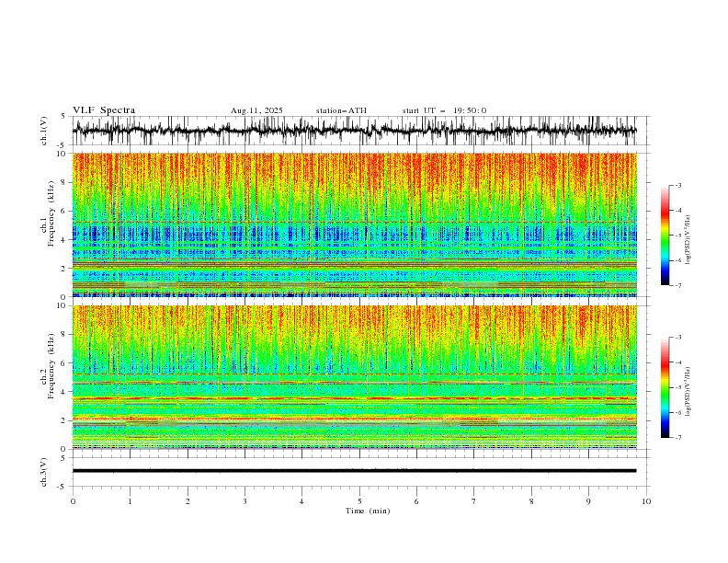Click the ch.2 spectrogram panel

click(x=355, y=377)
